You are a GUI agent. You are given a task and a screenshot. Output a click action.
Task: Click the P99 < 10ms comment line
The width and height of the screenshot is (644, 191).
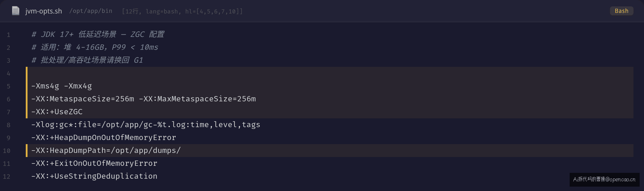coord(95,47)
